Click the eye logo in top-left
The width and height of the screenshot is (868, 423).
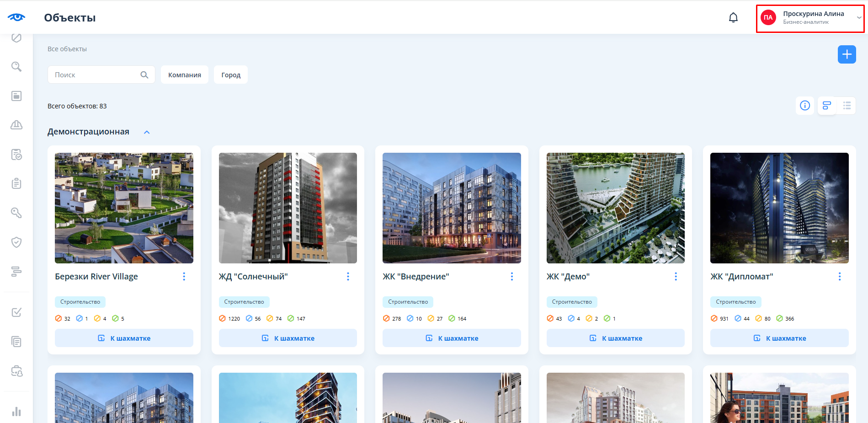[16, 17]
